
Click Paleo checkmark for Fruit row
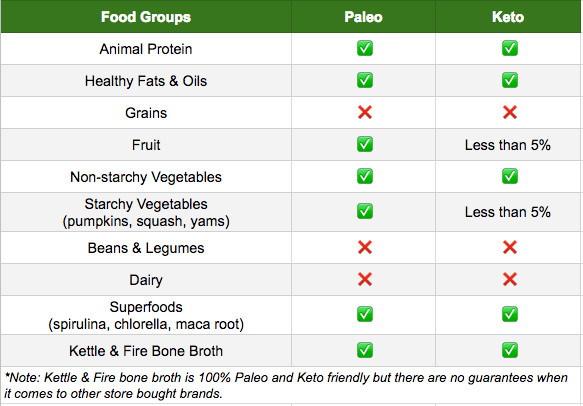pos(365,144)
